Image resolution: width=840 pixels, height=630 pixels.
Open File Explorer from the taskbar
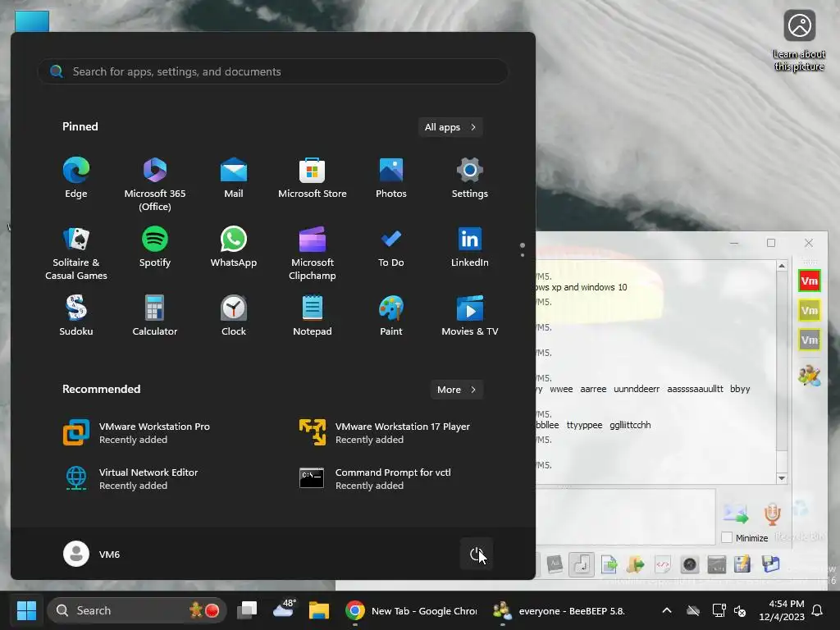coord(319,610)
